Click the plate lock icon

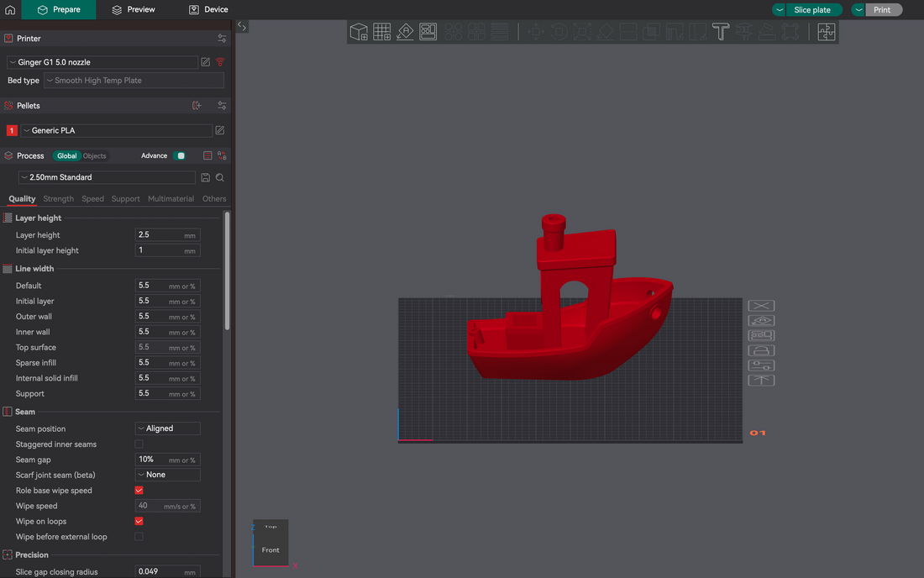(x=761, y=350)
